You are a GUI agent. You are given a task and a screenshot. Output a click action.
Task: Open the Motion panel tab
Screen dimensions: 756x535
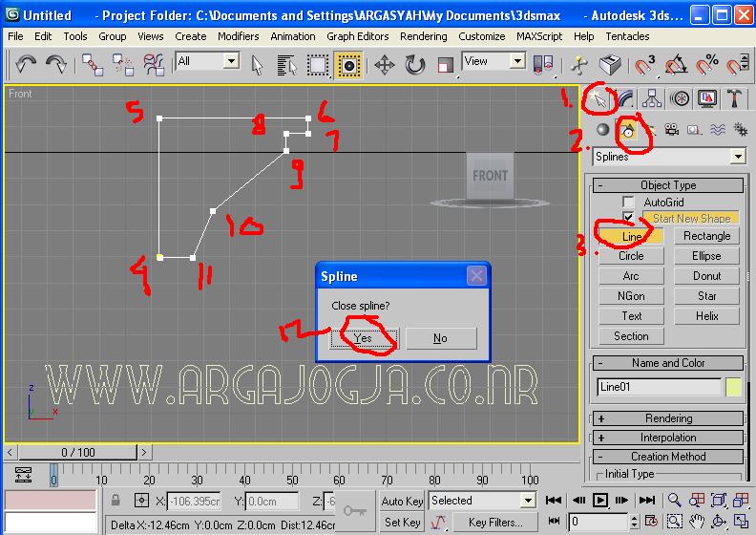(680, 98)
